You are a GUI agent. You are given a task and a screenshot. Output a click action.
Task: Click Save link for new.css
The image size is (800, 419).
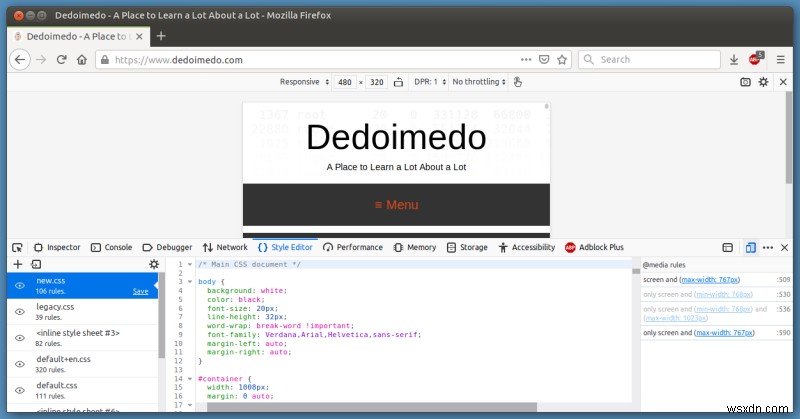[x=140, y=291]
